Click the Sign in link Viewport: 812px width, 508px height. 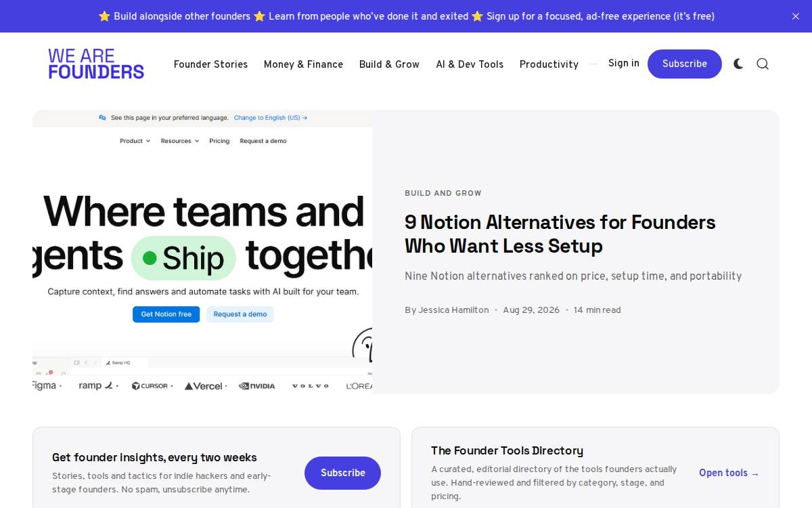[x=624, y=63]
